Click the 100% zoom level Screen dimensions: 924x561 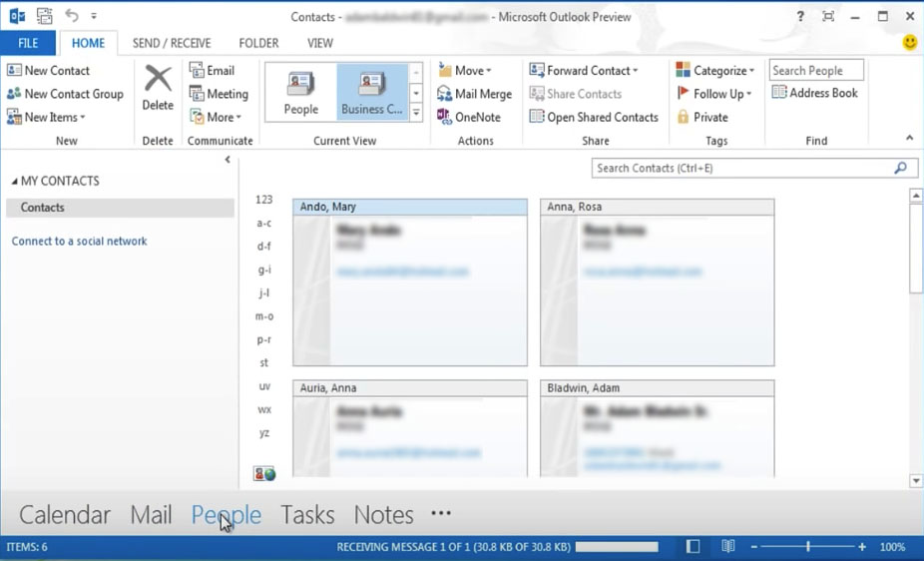[892, 547]
